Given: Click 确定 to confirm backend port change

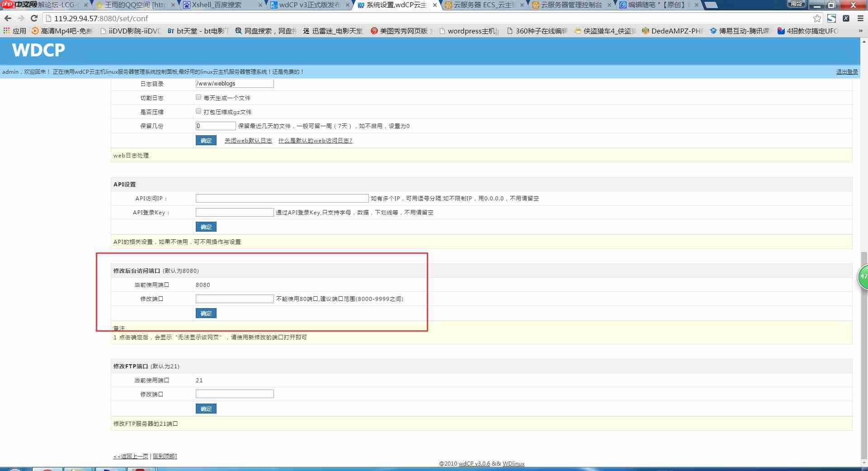Looking at the screenshot, I should (x=206, y=313).
